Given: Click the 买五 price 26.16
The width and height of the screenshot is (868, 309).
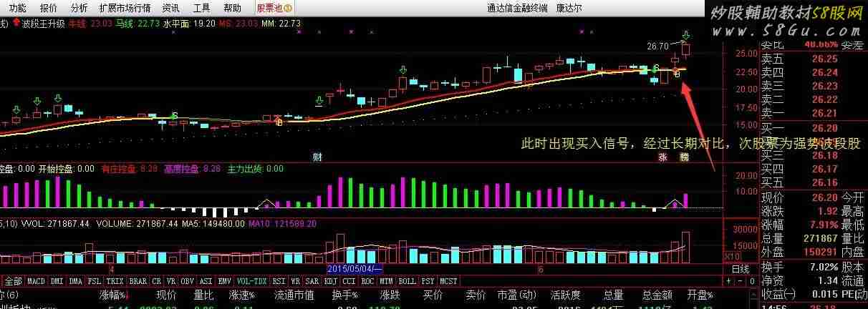Looking at the screenshot, I should click(x=825, y=182).
